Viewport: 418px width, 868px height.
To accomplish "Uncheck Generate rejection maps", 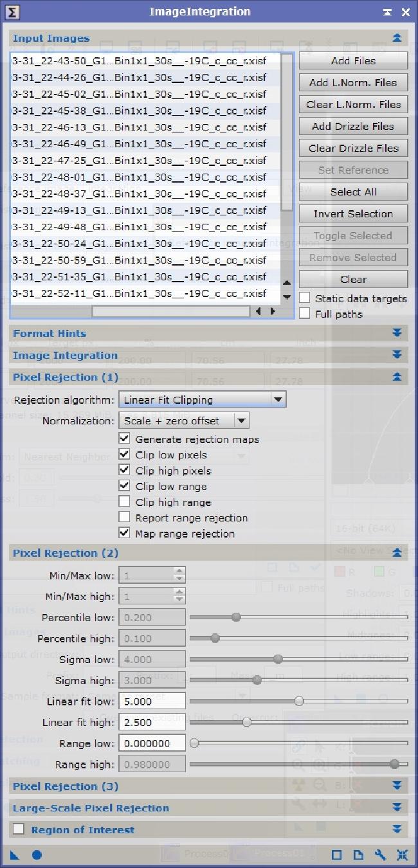I will tap(125, 439).
